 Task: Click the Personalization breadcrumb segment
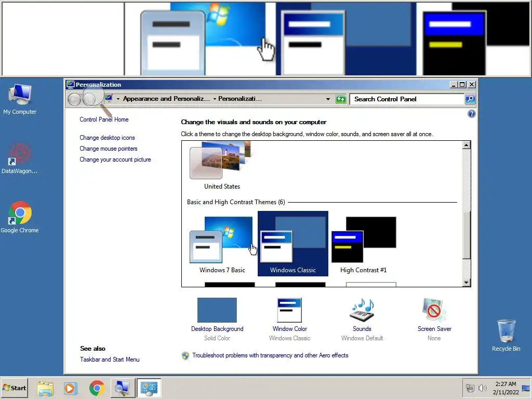(240, 99)
